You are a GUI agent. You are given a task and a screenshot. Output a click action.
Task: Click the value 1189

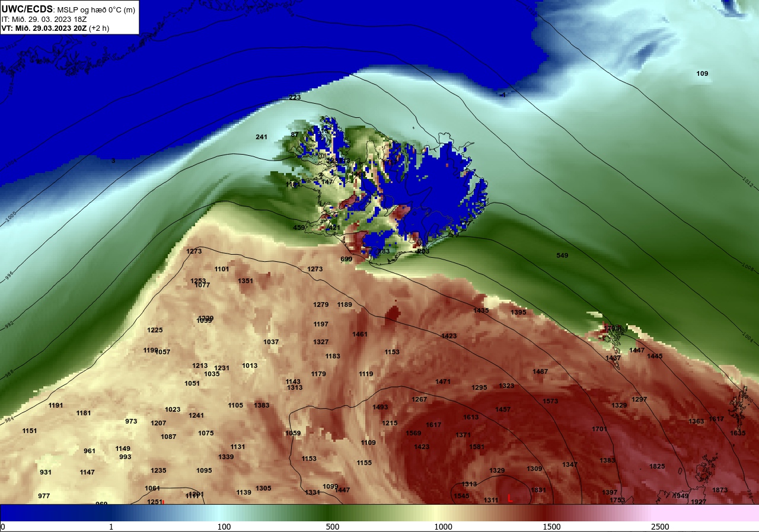point(345,305)
